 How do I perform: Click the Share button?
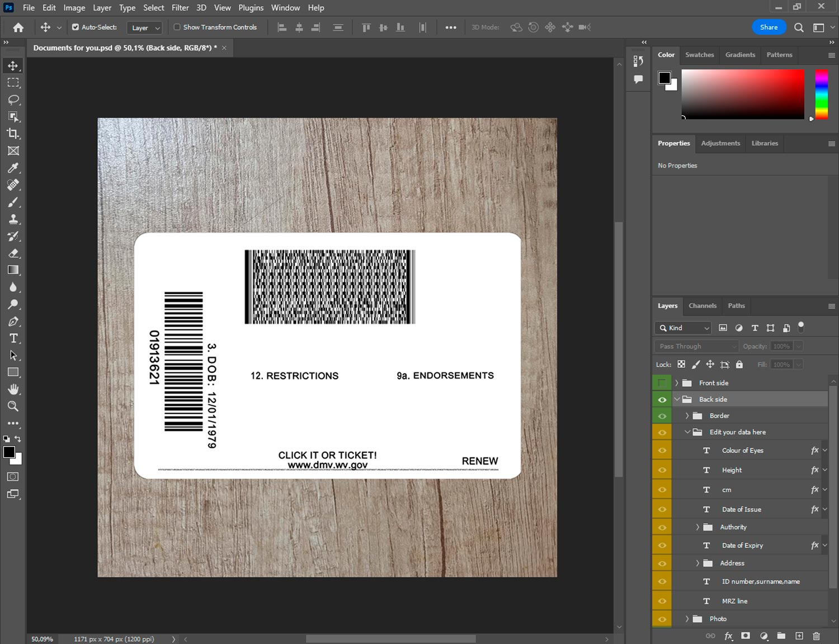point(769,27)
